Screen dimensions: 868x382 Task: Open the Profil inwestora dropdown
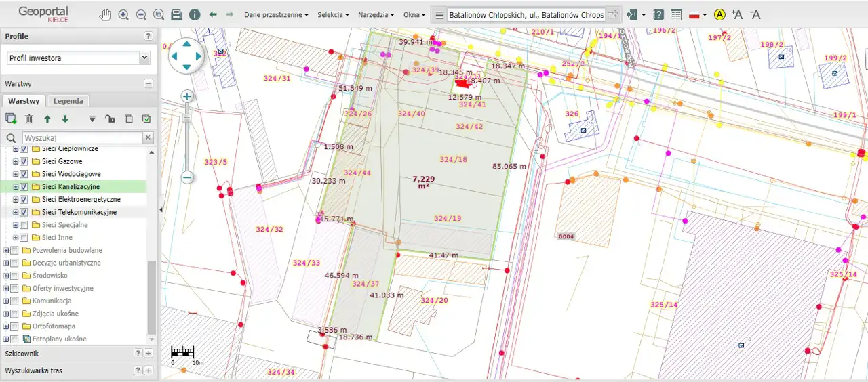tap(144, 58)
